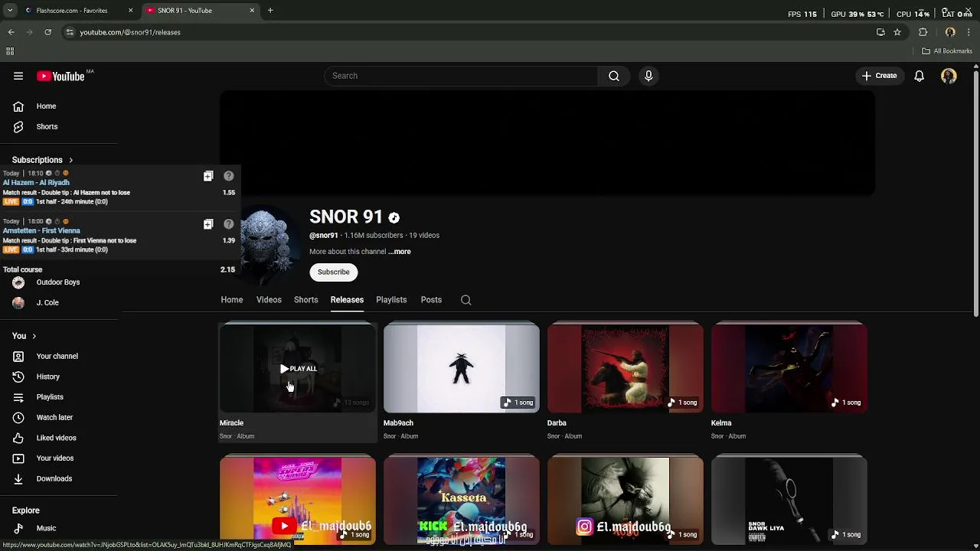
Task: Click the address bar URL
Action: pos(130,32)
